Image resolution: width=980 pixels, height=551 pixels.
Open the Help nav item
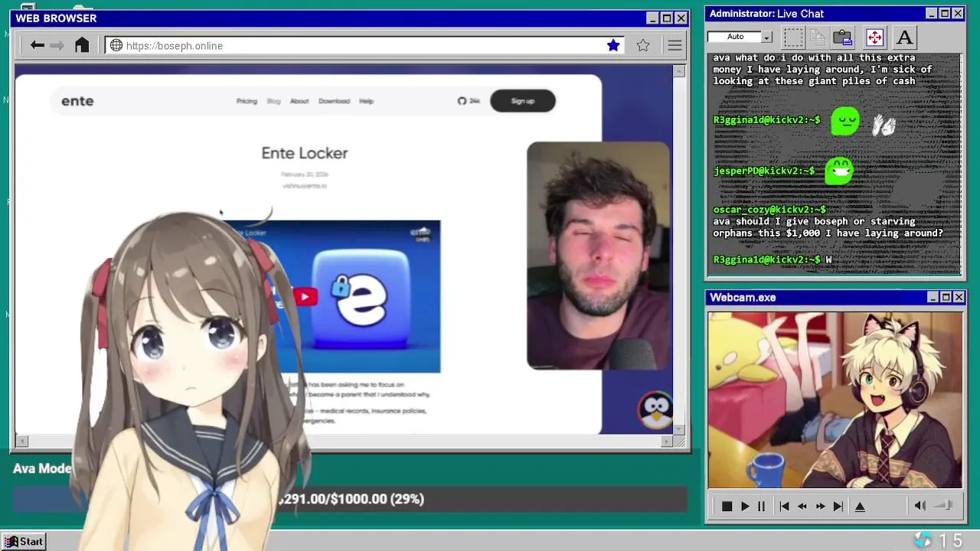point(366,101)
